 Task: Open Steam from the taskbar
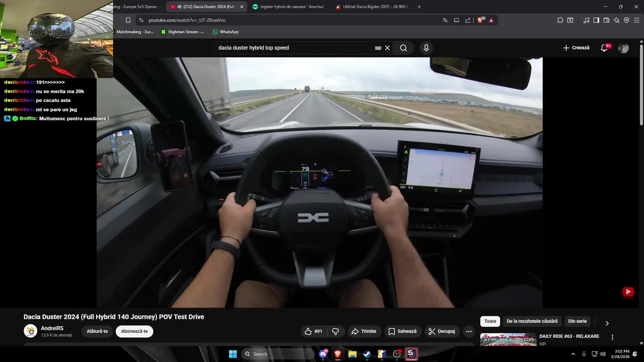point(367,354)
